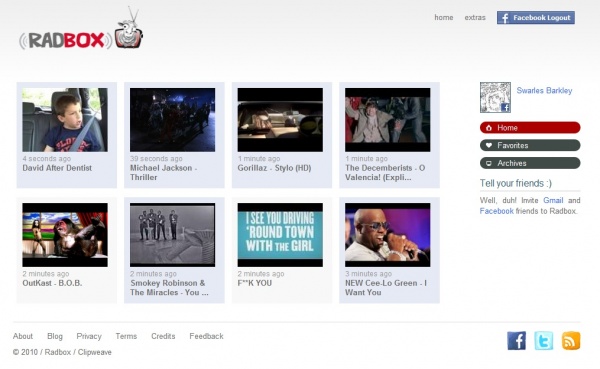The height and width of the screenshot is (369, 600).
Task: Open extras in top navigation
Action: click(475, 18)
